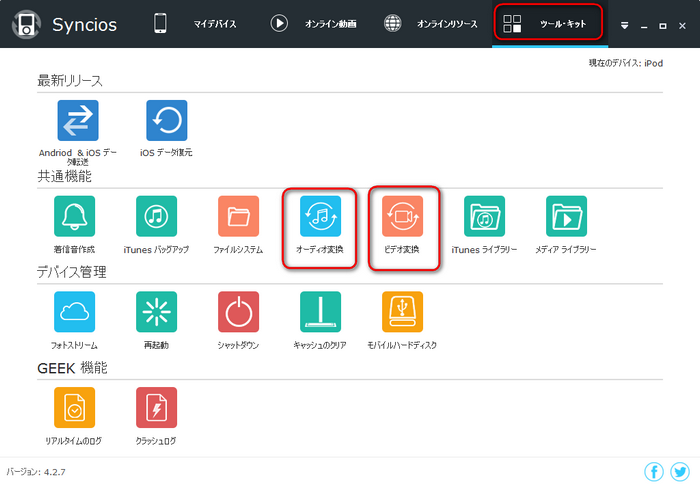Viewport: 700px width, 487px height.
Task: Open iTunes バックアップ tool
Action: coord(156,216)
